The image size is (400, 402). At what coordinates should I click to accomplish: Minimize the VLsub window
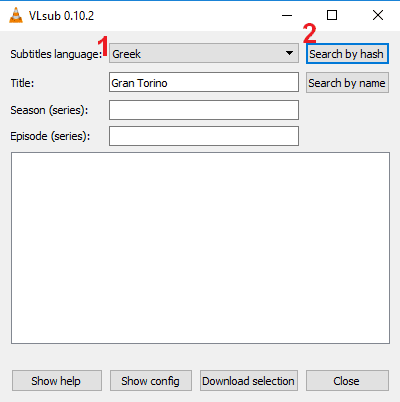[x=287, y=15]
